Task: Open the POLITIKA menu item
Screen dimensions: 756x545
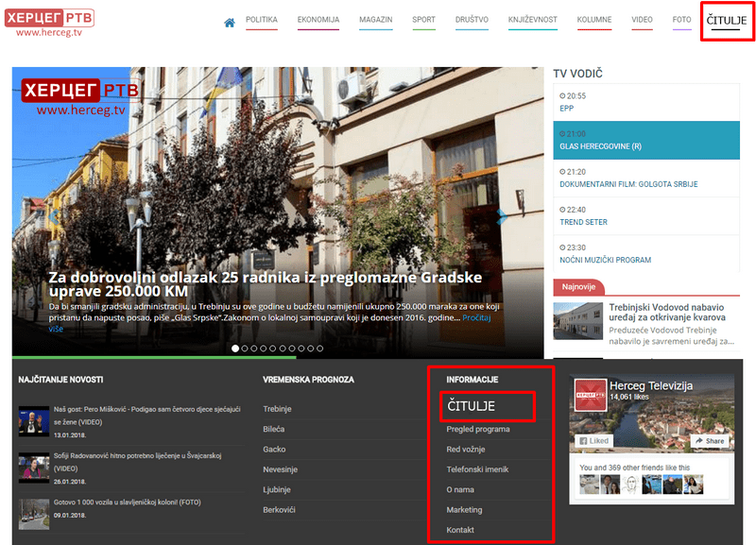Action: [261, 20]
